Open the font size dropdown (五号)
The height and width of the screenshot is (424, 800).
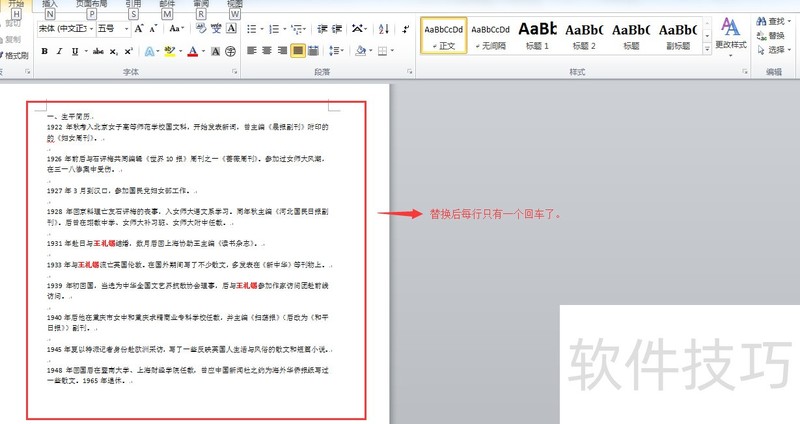point(124,29)
